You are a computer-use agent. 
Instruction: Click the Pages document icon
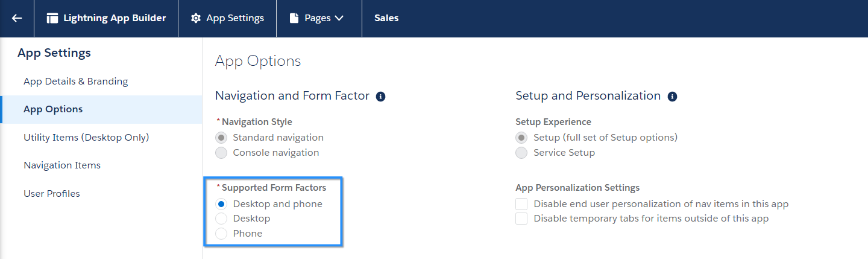[294, 18]
